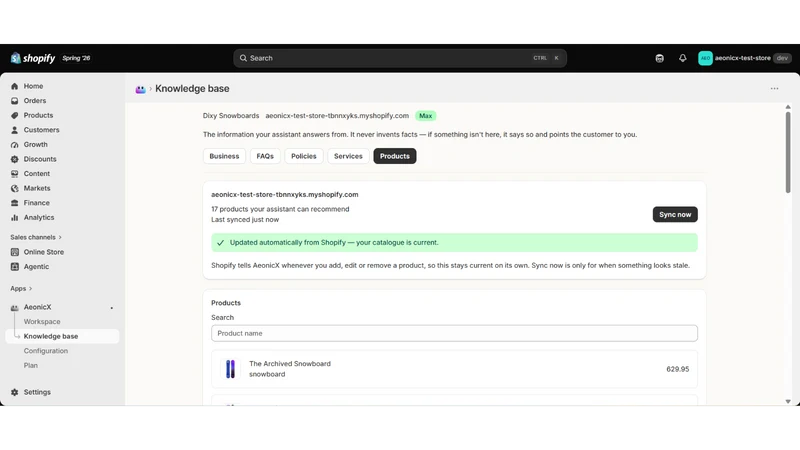Click the scrollbar up arrow
This screenshot has width=800, height=450.
(788, 107)
